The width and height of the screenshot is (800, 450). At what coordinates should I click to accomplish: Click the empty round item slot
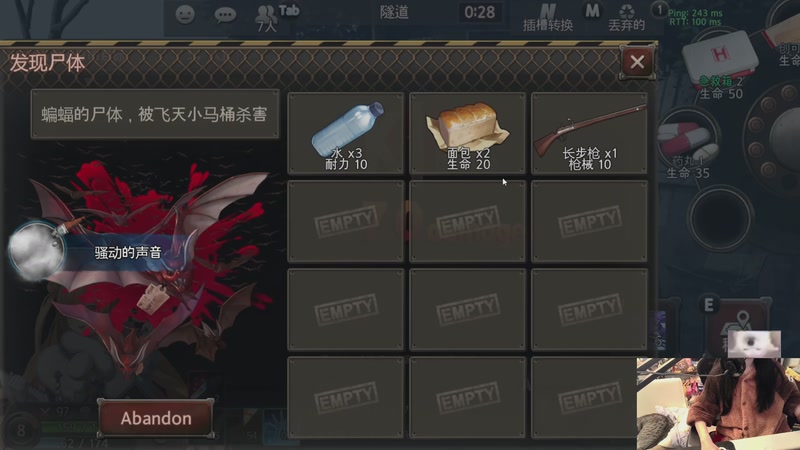point(719,218)
